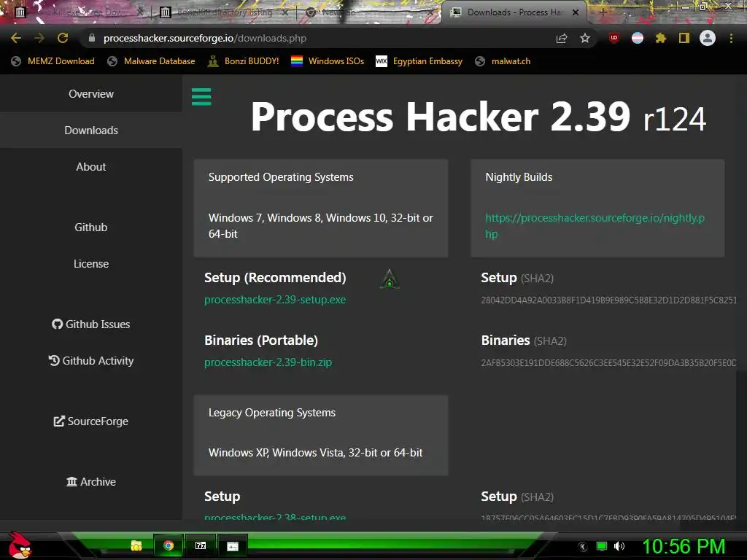The width and height of the screenshot is (747, 560).
Task: Open the Chrome profile avatar
Action: [x=708, y=38]
